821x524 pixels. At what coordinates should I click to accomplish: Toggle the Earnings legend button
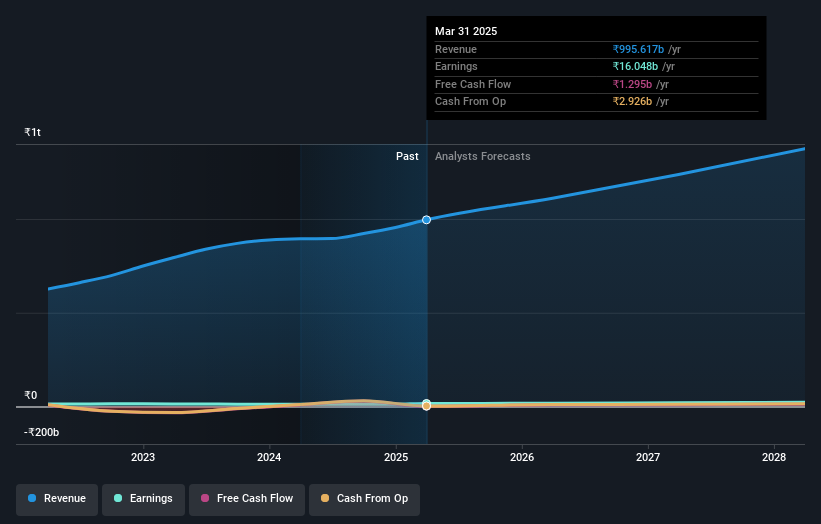tap(143, 499)
